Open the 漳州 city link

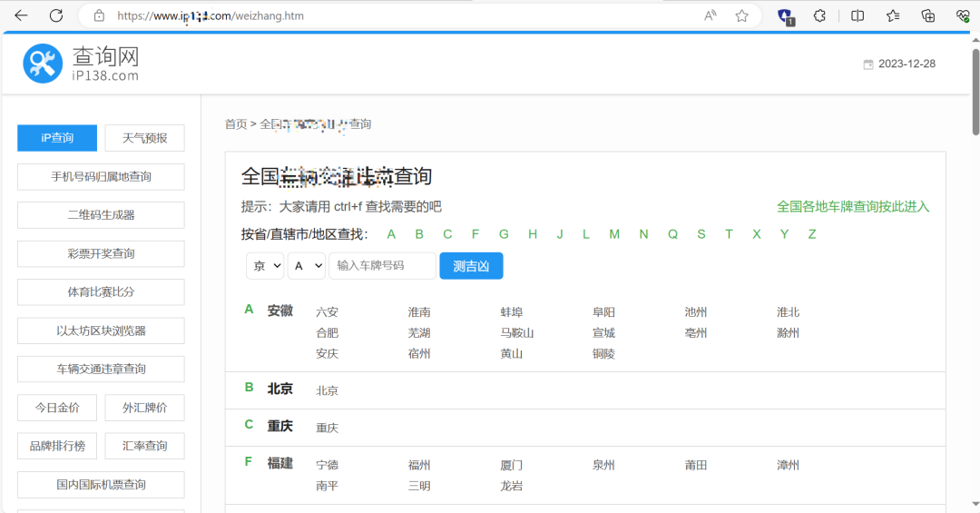(789, 466)
